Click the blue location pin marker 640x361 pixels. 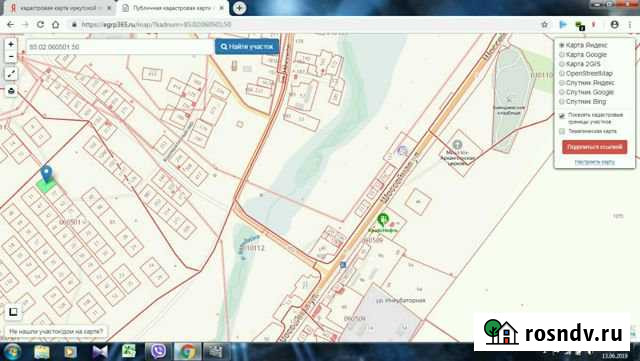pyautogui.click(x=47, y=173)
